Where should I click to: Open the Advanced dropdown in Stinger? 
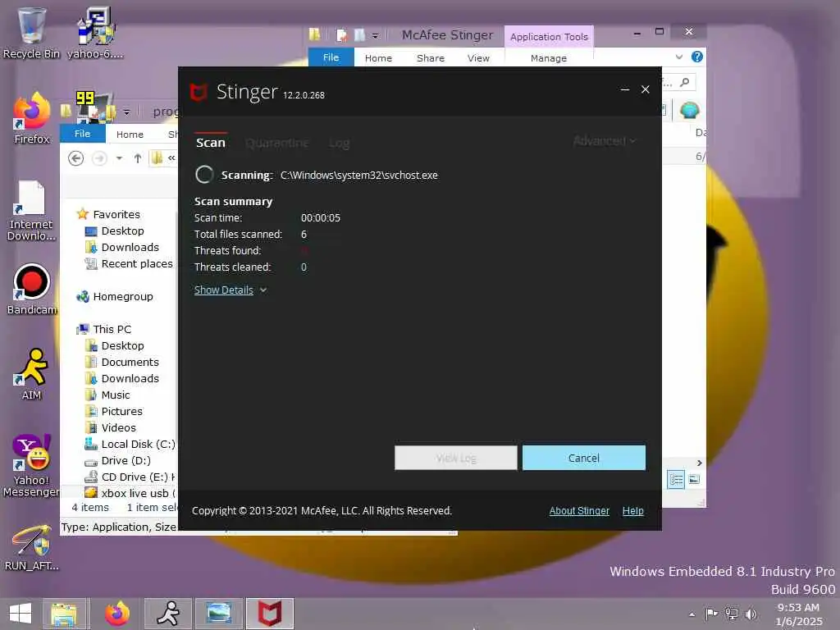605,141
